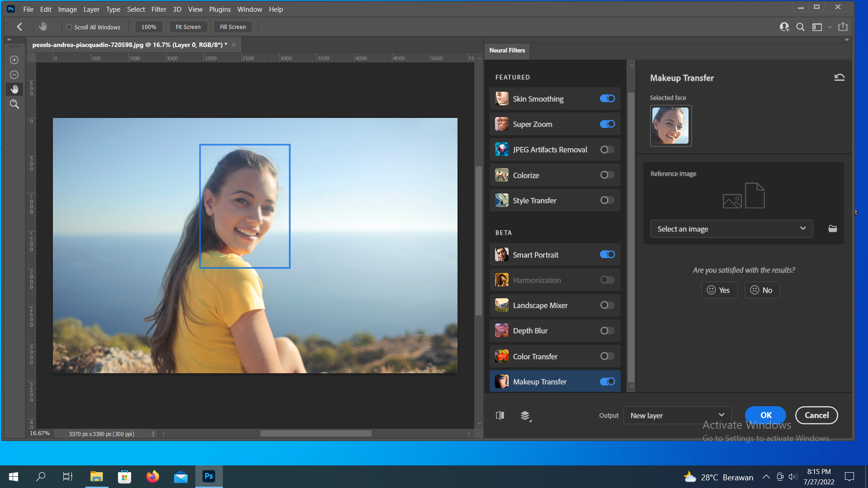Select the Neural Filters tab
The image size is (868, 488).
pos(507,50)
